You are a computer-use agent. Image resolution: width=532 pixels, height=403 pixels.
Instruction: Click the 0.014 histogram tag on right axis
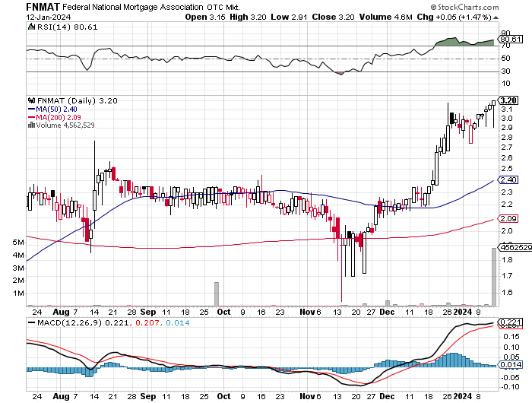pyautogui.click(x=510, y=365)
